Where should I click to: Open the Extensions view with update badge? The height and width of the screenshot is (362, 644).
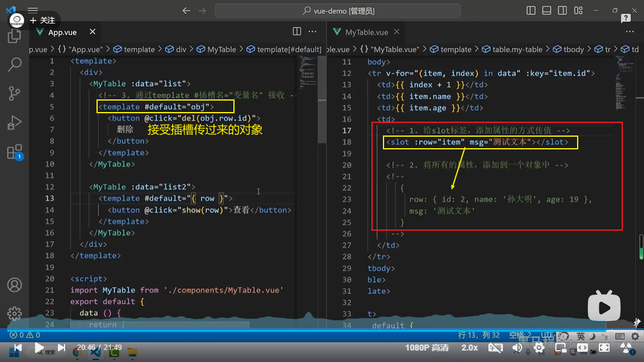pos(14,152)
